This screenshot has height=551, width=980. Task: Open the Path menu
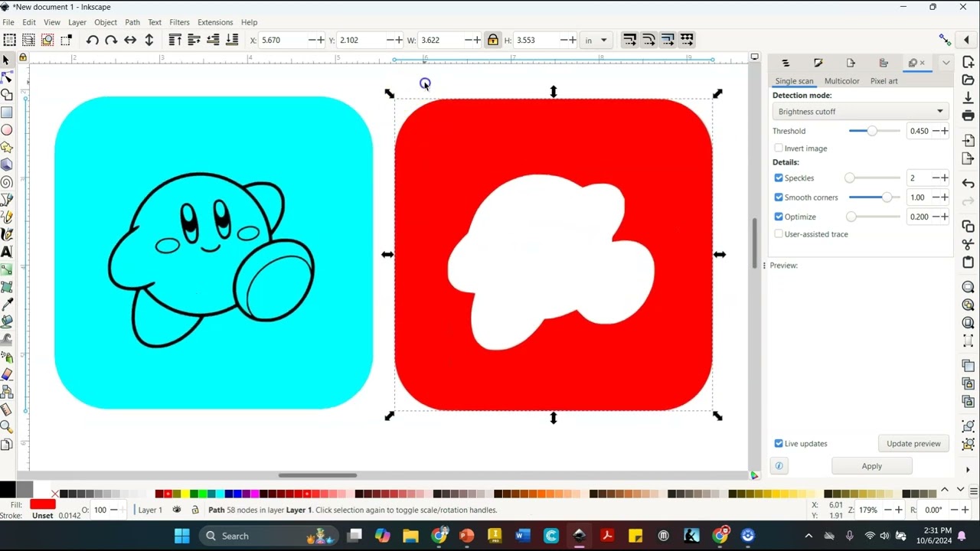pos(132,22)
